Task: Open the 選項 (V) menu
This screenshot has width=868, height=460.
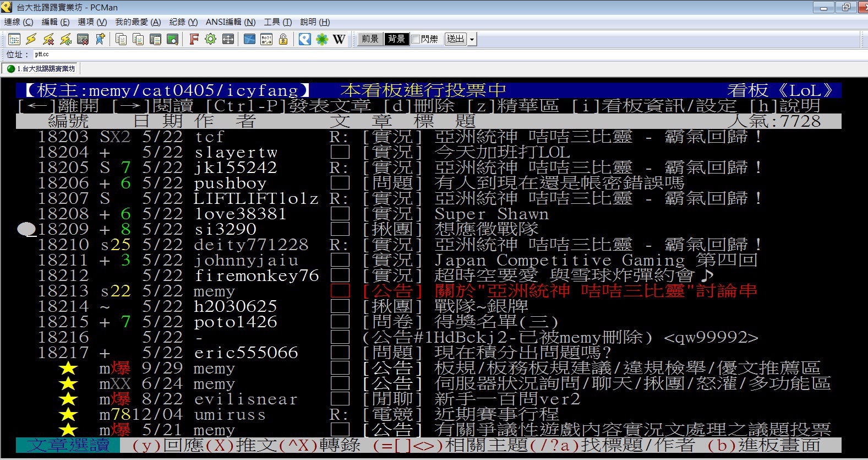Action: tap(92, 22)
